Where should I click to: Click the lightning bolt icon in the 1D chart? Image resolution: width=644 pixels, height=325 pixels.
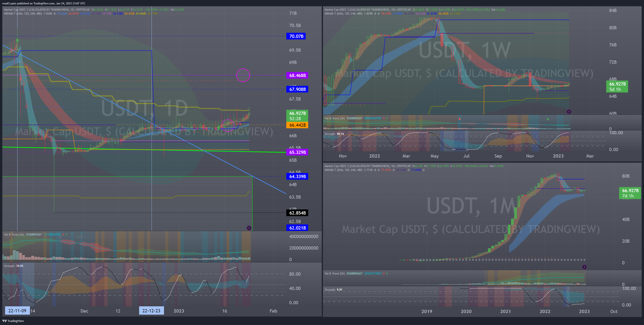pyautogui.click(x=249, y=228)
